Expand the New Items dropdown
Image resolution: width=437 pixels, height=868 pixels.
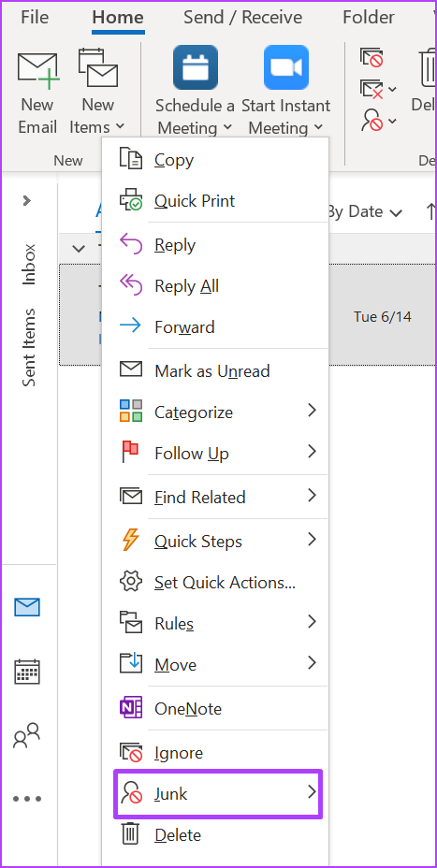97,116
